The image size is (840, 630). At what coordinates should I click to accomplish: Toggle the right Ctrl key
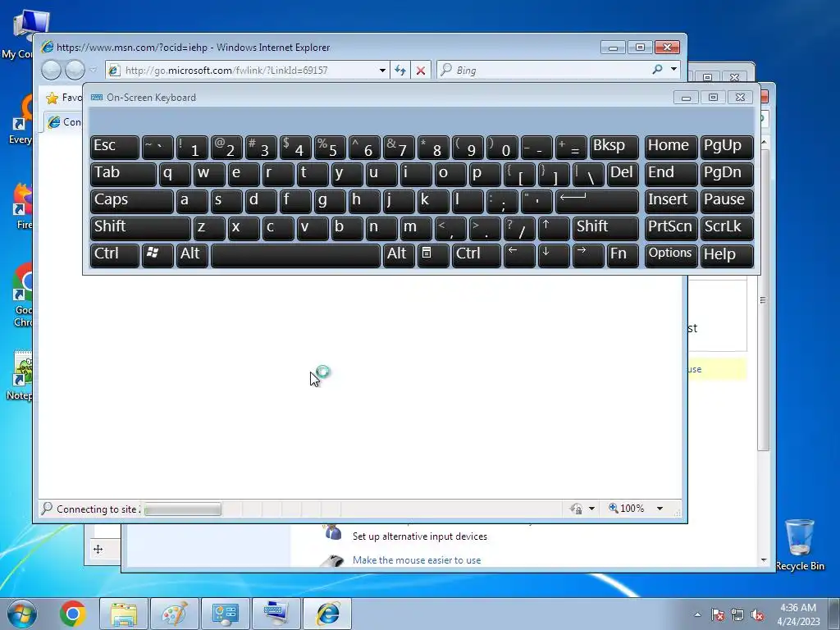click(x=477, y=255)
